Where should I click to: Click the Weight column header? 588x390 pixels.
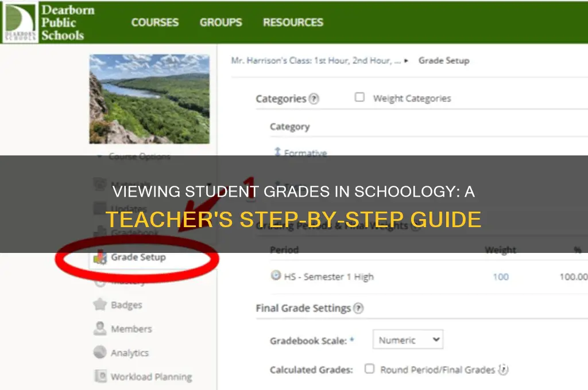500,250
